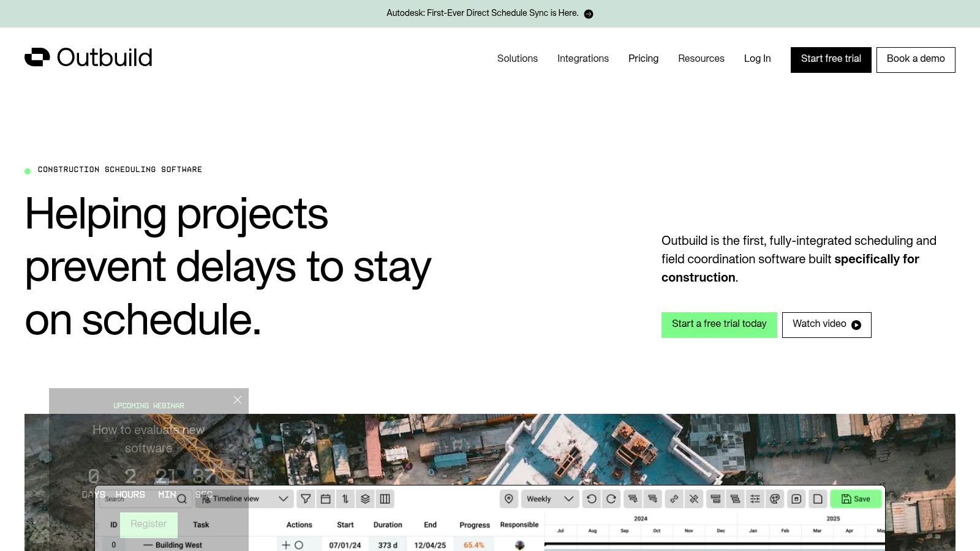Click the color palette icon
This screenshot has width=980, height=551.
(775, 499)
